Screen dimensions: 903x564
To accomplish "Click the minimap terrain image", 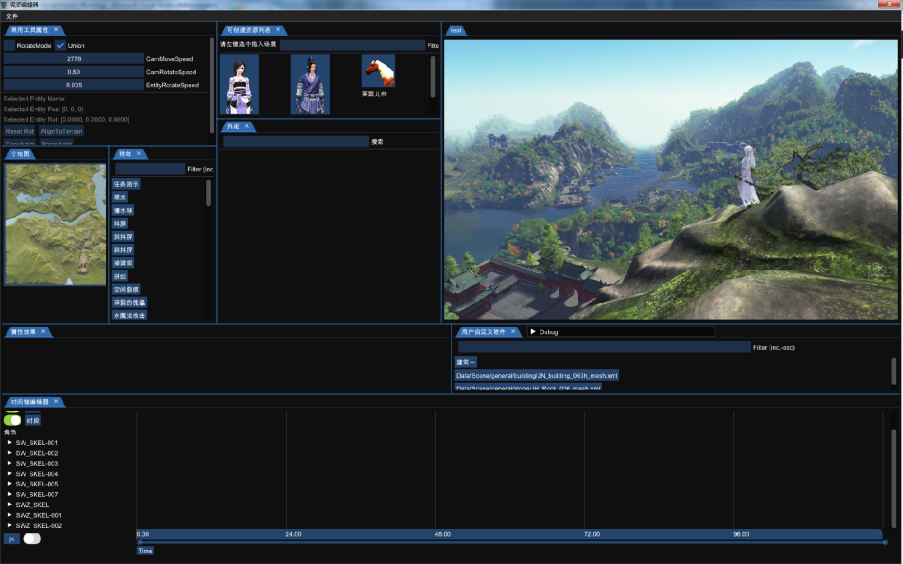I will tap(55, 224).
